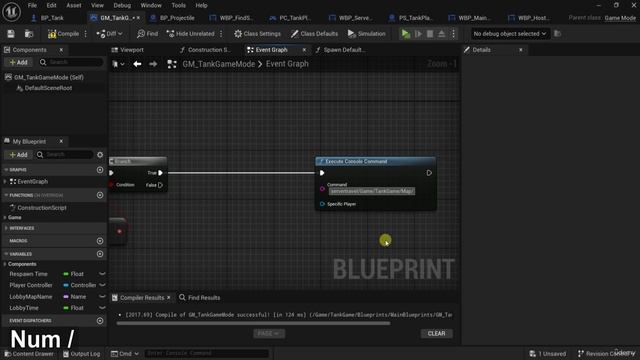The image size is (640, 360).
Task: Add a new variable with plus icon
Action: [x=100, y=254]
